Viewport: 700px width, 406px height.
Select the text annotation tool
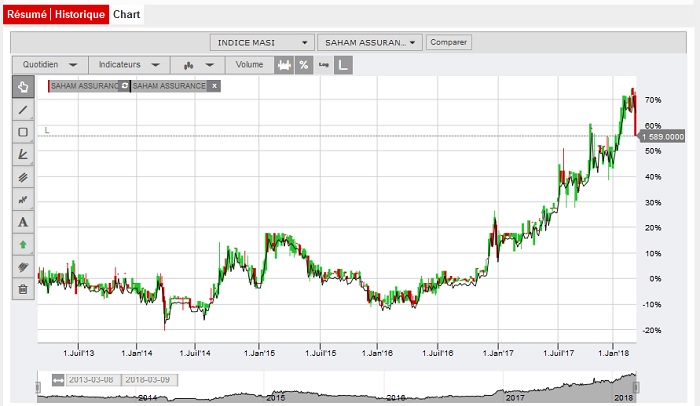(23, 221)
